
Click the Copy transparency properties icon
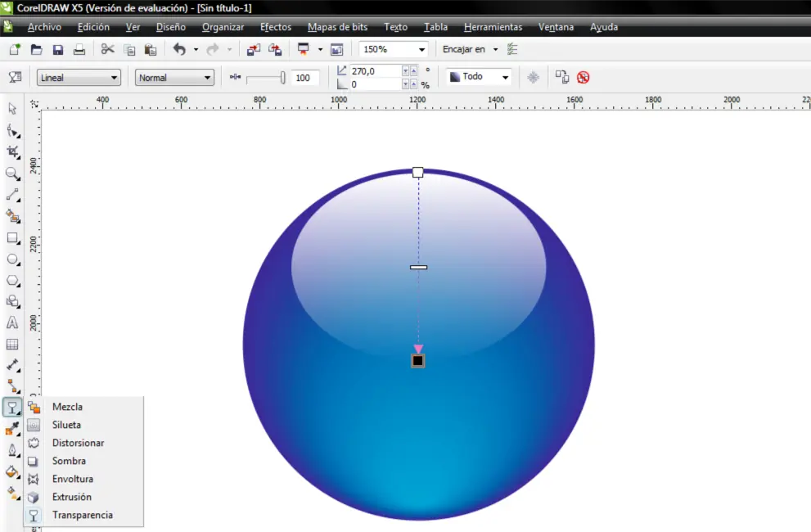point(562,77)
